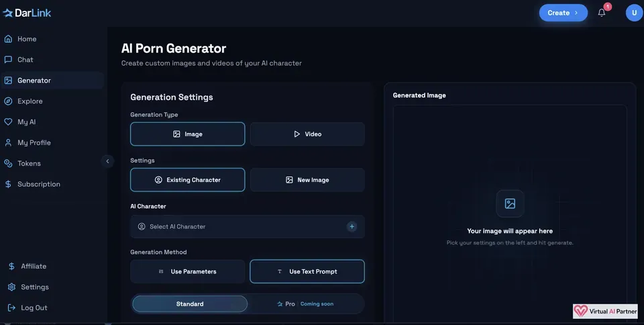Image resolution: width=644 pixels, height=325 pixels.
Task: Select New Image setting option
Action: coord(307,179)
